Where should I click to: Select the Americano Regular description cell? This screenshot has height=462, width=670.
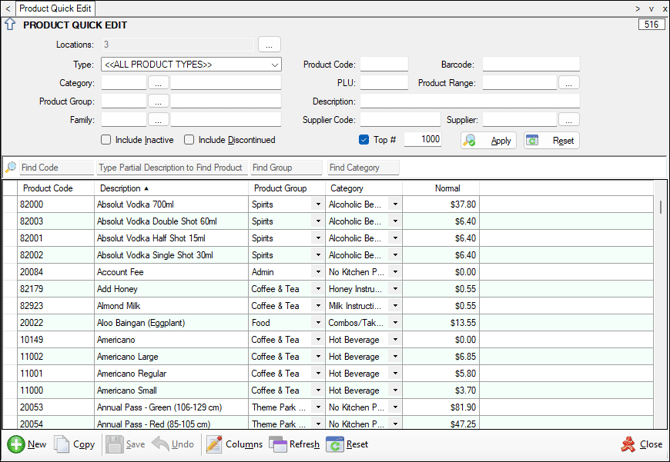click(x=171, y=374)
